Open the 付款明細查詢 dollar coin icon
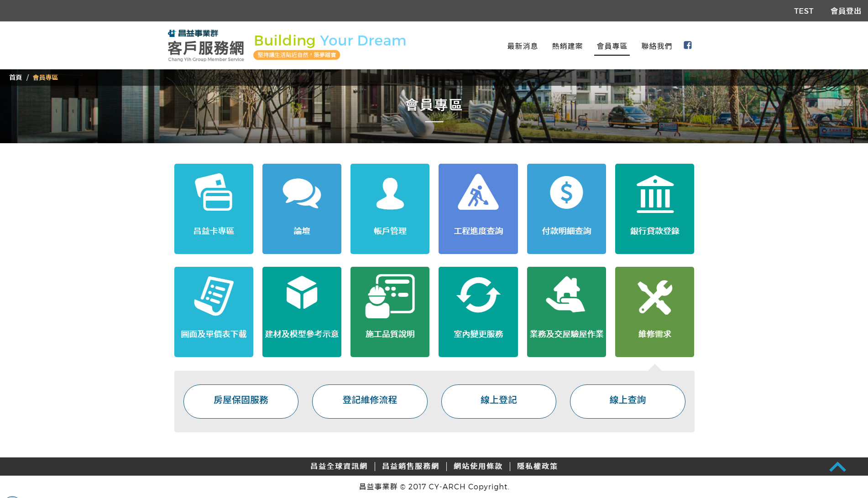The width and height of the screenshot is (868, 498). pyautogui.click(x=566, y=192)
